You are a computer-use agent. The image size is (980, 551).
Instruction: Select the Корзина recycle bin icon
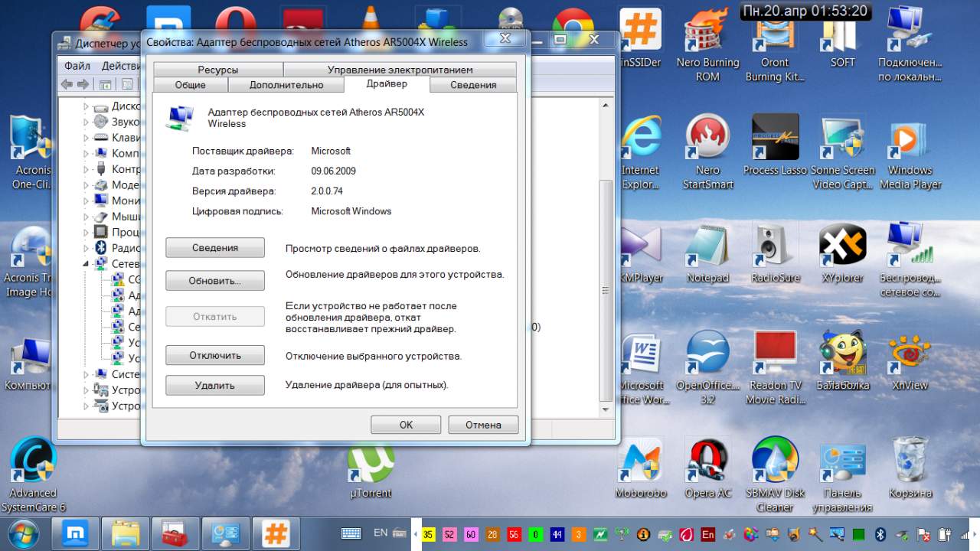[910, 468]
